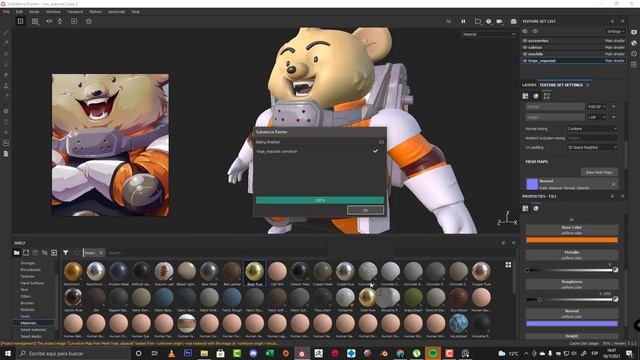The image size is (640, 360).
Task: Click the Roughness slider track
Action: point(571,299)
